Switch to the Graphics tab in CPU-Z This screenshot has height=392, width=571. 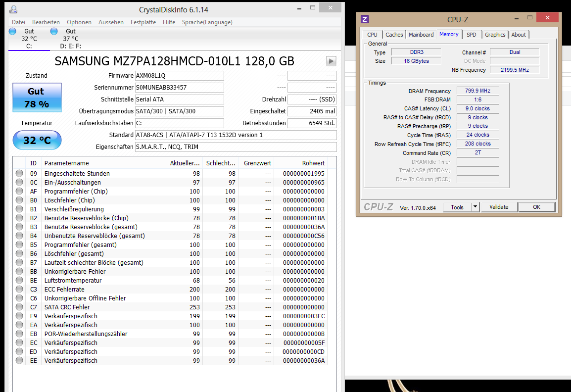(x=495, y=35)
